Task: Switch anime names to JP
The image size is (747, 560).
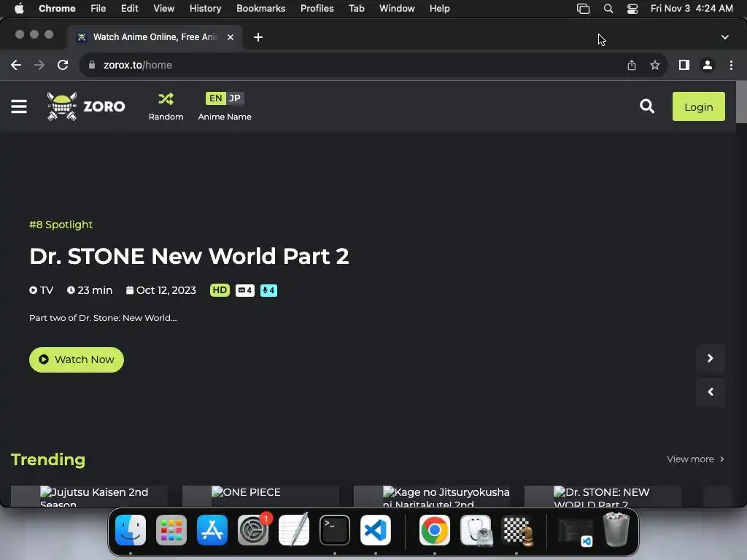Action: 234,98
